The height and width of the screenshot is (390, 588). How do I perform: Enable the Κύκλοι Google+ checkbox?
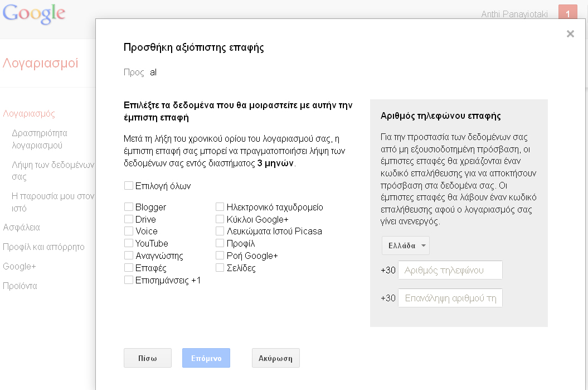click(220, 219)
